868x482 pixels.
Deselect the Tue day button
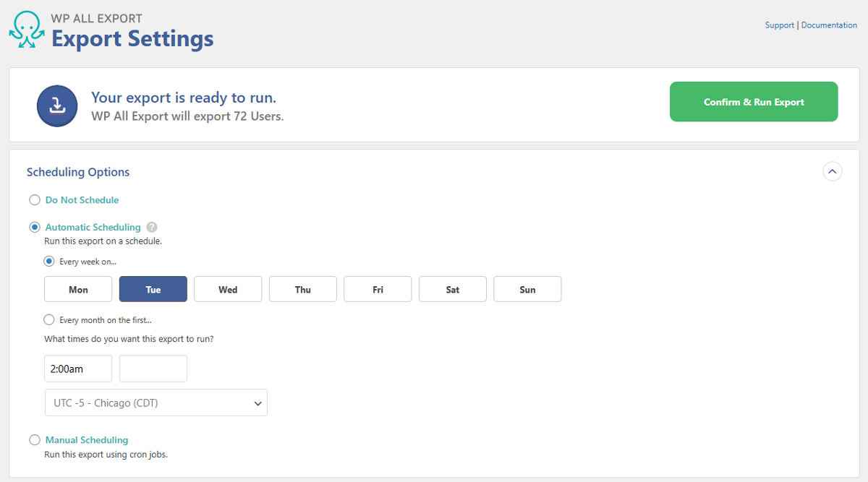click(153, 289)
